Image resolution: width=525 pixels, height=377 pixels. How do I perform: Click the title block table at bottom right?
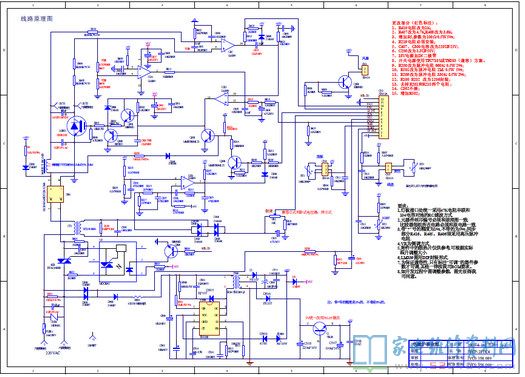pos(460,354)
